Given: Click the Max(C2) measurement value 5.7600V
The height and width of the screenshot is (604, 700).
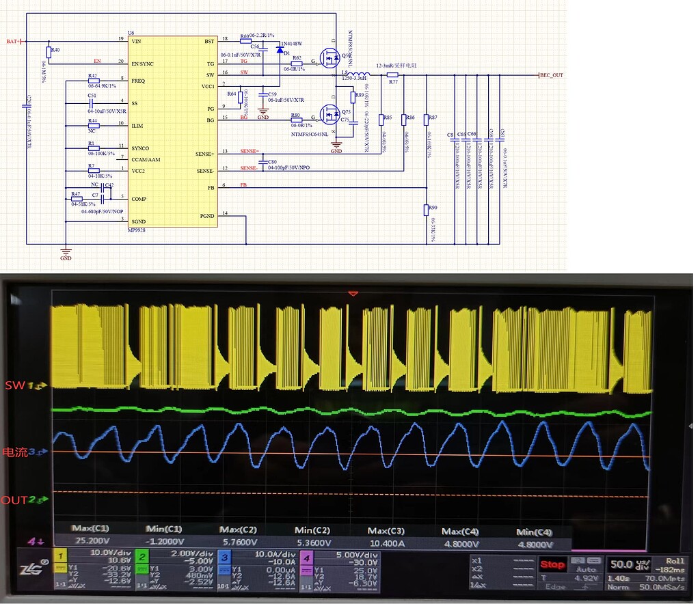Looking at the screenshot, I should click(240, 542).
